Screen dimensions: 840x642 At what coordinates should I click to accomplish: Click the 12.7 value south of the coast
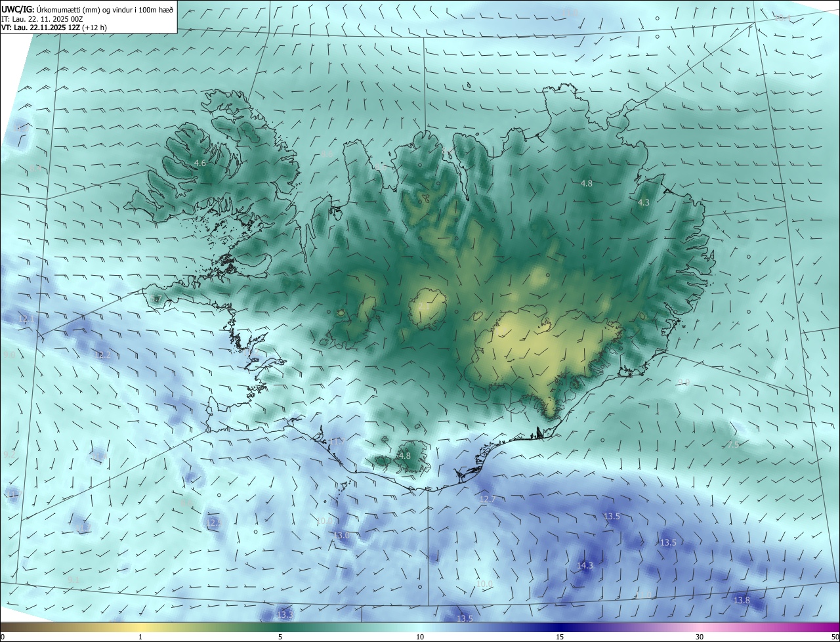(488, 500)
